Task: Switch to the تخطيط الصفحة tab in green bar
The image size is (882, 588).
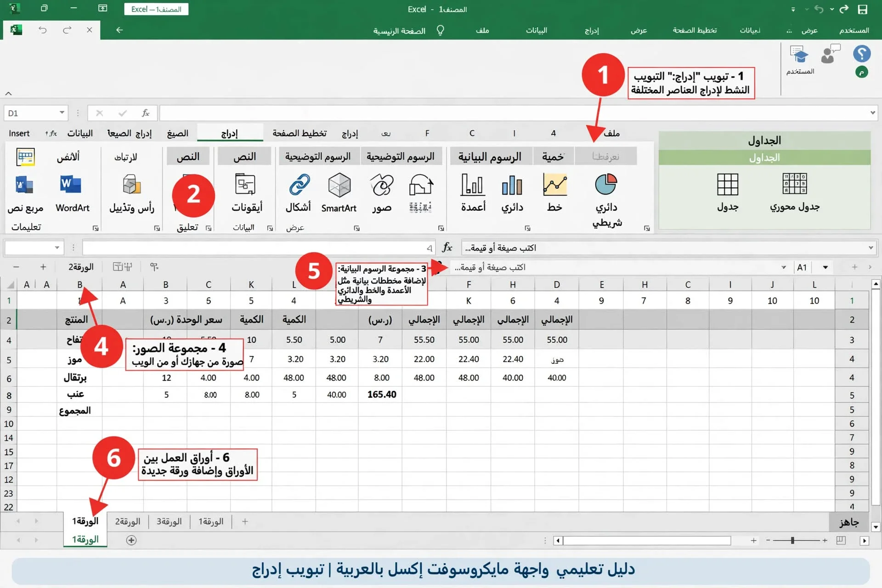Action: tap(695, 30)
